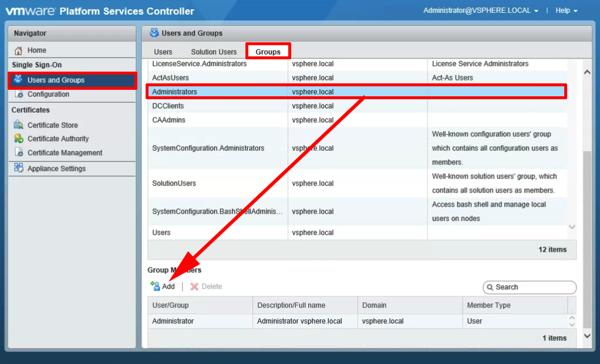Open the Home navigator item
This screenshot has height=364, width=600.
coord(72,50)
